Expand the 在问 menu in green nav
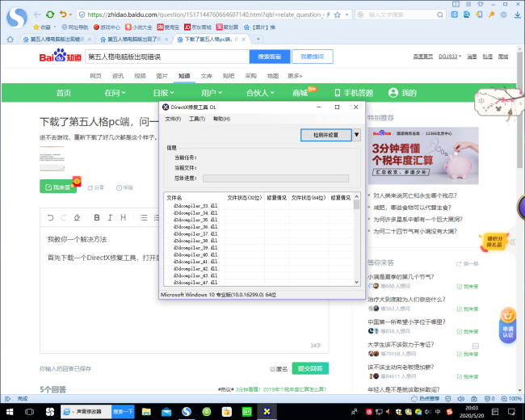The width and height of the screenshot is (525, 420). pyautogui.click(x=115, y=93)
